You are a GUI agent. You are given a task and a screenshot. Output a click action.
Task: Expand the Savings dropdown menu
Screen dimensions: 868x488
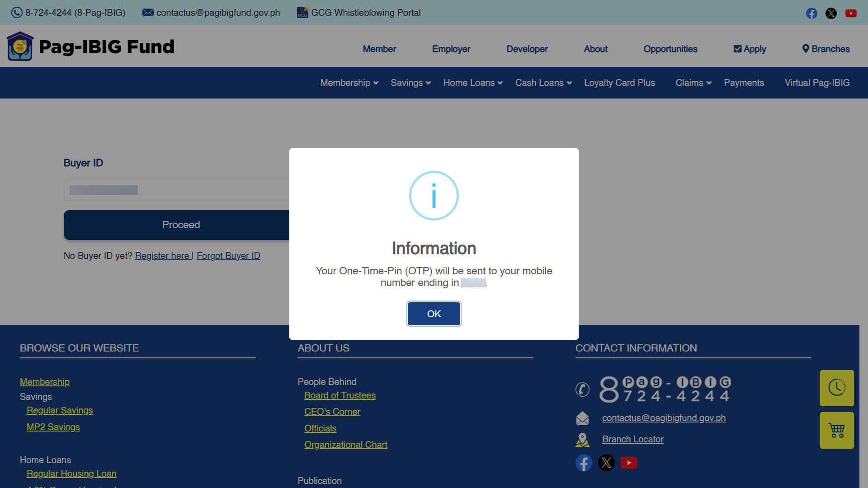pos(411,83)
